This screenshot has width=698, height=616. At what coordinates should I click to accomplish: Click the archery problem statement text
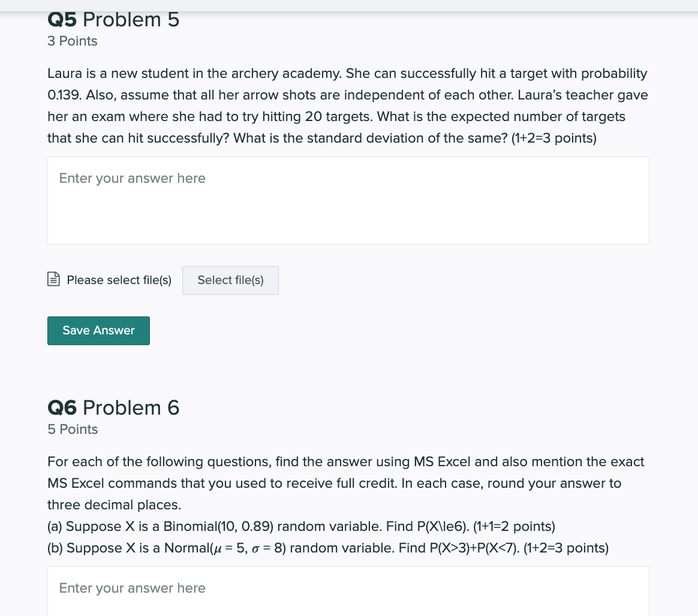coord(347,105)
